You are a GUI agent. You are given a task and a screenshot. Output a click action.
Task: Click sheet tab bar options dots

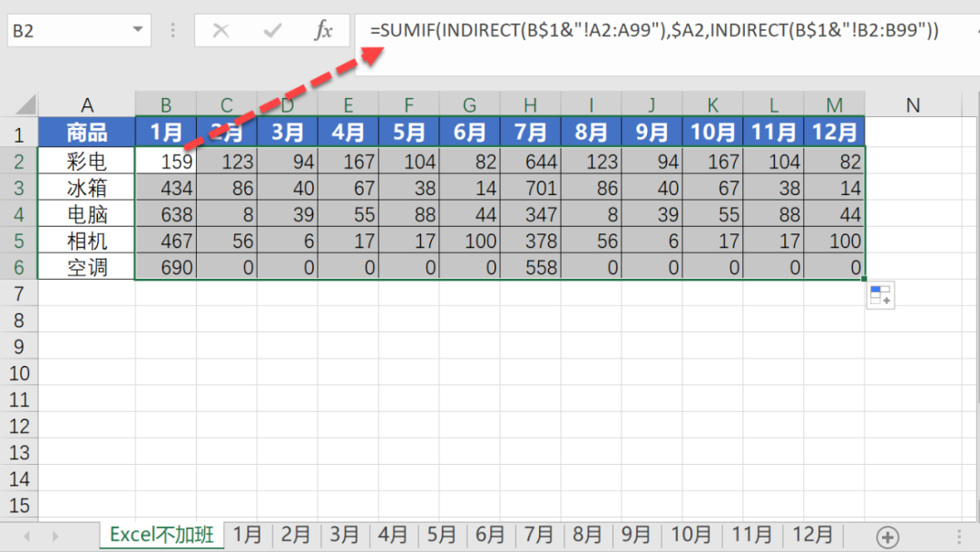pyautogui.click(x=959, y=537)
